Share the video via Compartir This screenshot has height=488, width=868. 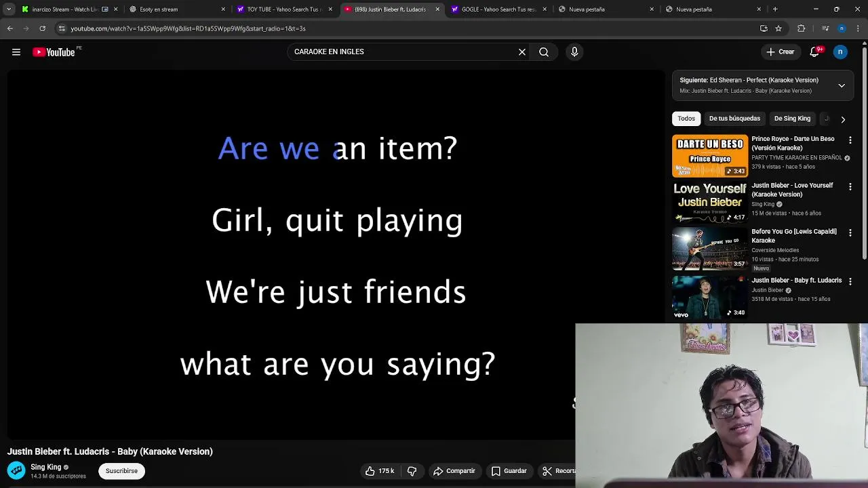click(454, 471)
